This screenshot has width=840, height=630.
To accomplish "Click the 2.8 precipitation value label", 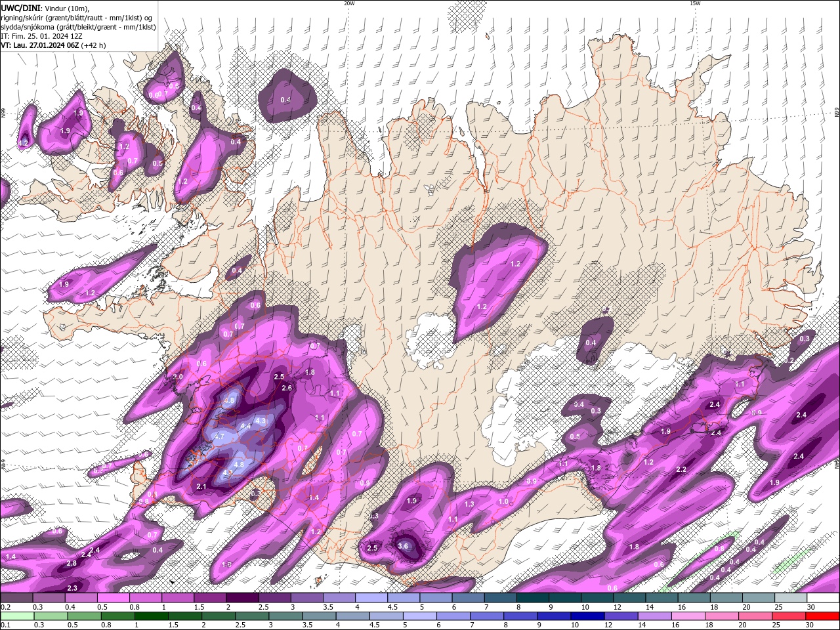I will (72, 563).
